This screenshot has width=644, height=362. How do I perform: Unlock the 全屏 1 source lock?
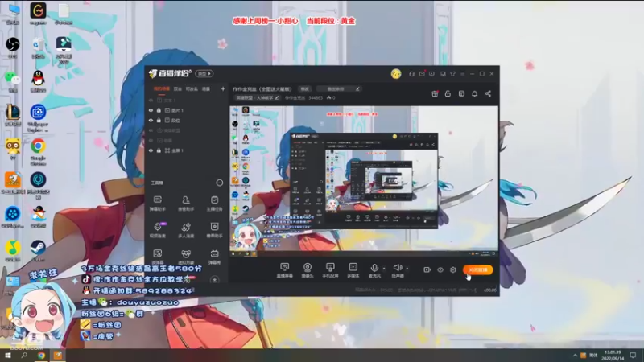(159, 150)
